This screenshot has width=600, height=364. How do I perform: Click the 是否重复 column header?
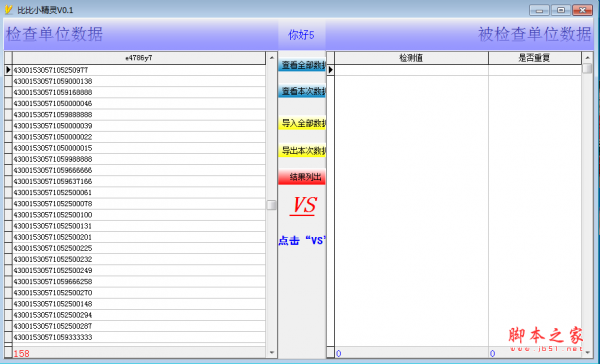(535, 58)
